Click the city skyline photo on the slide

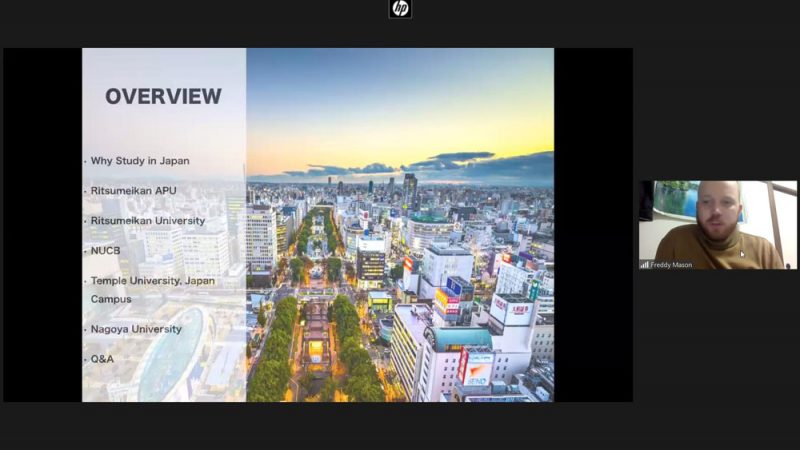pos(400,225)
